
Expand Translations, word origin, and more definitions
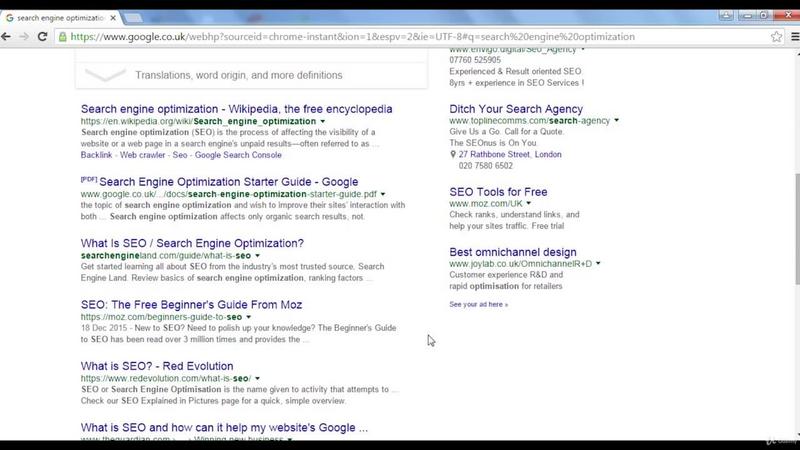click(252, 75)
